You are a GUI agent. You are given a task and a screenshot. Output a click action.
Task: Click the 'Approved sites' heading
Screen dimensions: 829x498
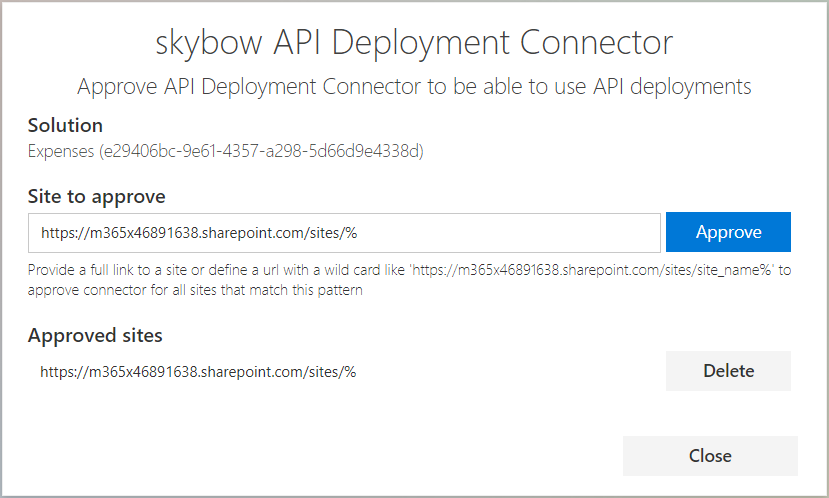tap(95, 336)
